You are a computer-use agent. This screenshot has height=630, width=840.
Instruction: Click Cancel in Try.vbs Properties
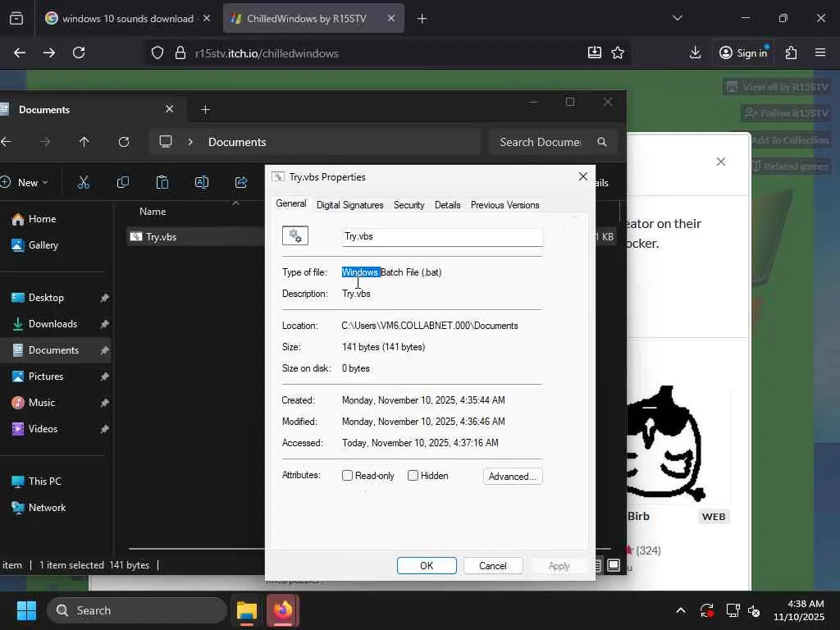click(x=493, y=566)
